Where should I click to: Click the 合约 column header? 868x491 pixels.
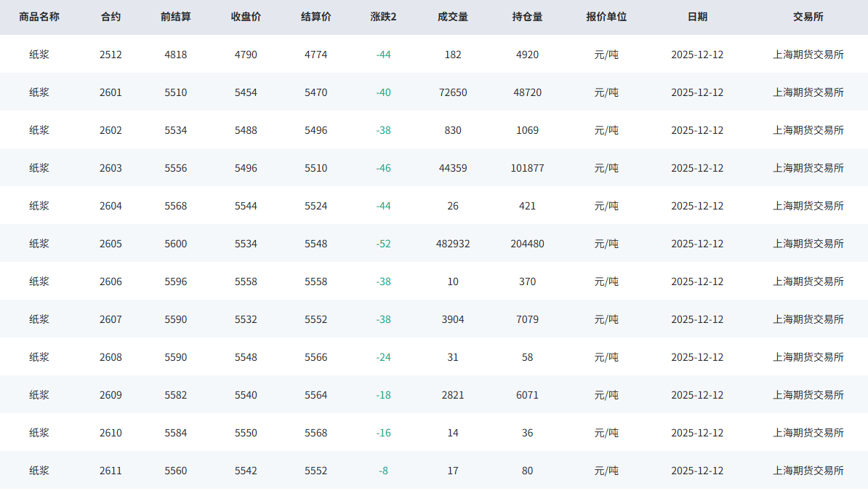click(110, 17)
